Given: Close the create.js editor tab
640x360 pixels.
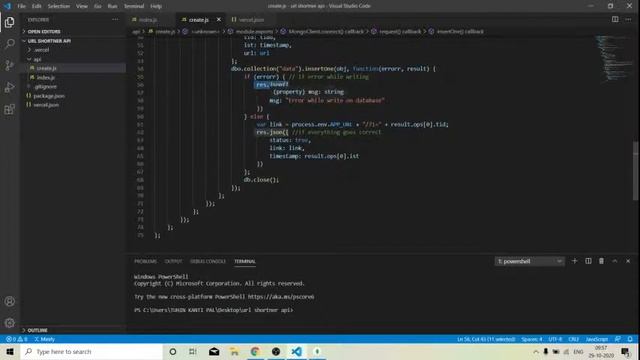Looking at the screenshot, I should pyautogui.click(x=219, y=20).
